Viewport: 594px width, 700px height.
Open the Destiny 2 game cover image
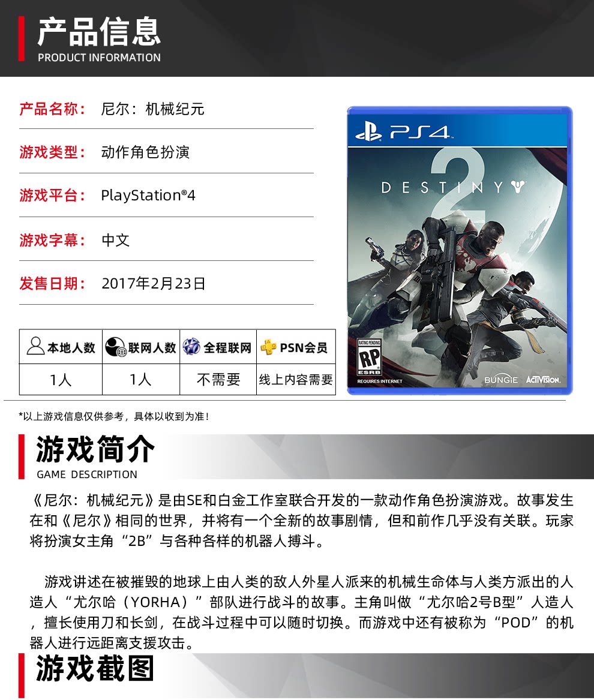460,251
